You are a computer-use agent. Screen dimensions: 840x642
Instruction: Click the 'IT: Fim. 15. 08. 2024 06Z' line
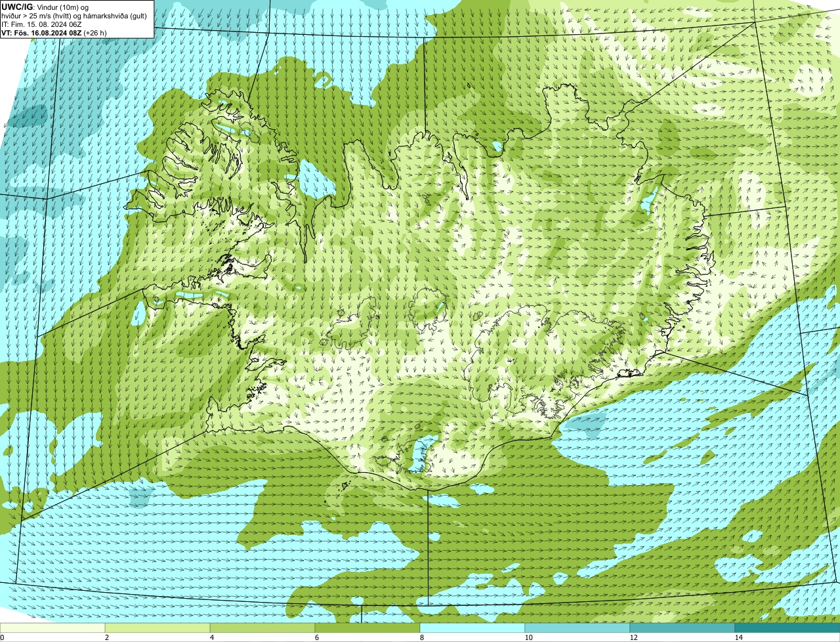coord(42,24)
